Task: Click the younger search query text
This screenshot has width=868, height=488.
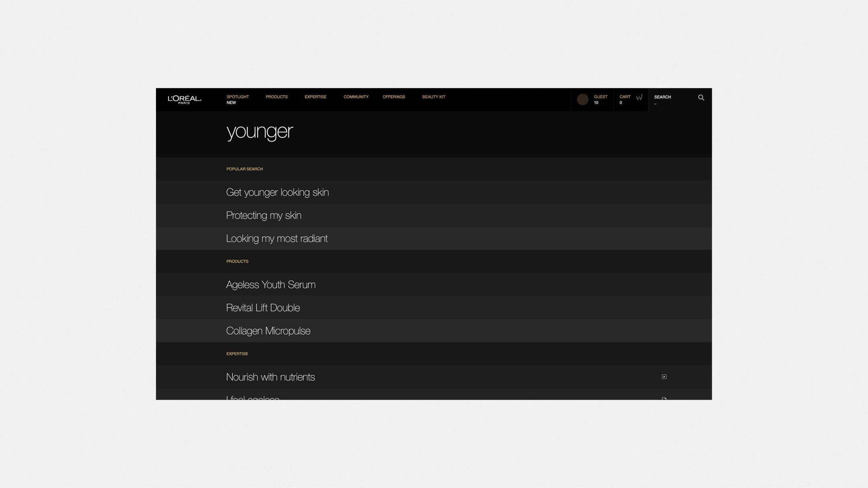Action: tap(260, 132)
